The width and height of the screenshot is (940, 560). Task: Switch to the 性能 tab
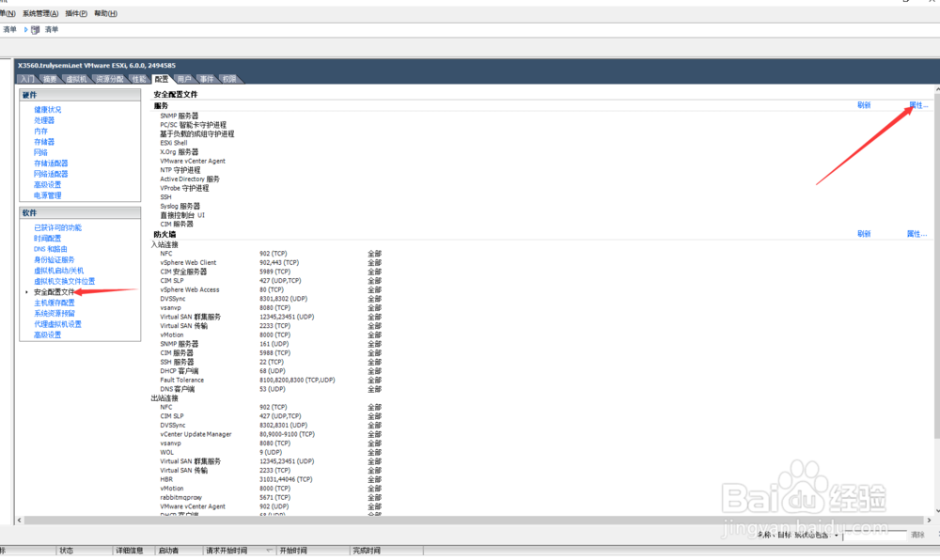click(139, 79)
